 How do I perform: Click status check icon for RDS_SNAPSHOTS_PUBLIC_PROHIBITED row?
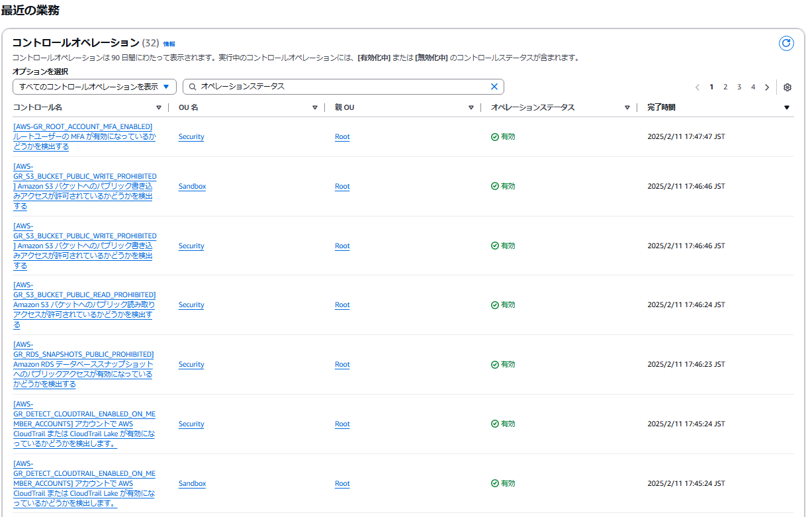(495, 365)
